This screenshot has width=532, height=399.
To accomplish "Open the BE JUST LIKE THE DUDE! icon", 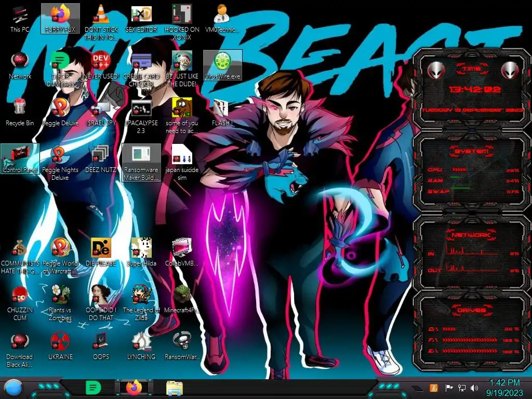I will 182,69.
